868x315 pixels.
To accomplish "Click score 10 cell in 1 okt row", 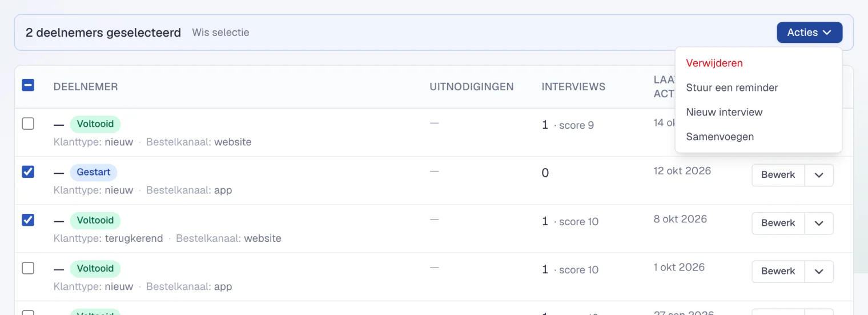I will [x=570, y=269].
